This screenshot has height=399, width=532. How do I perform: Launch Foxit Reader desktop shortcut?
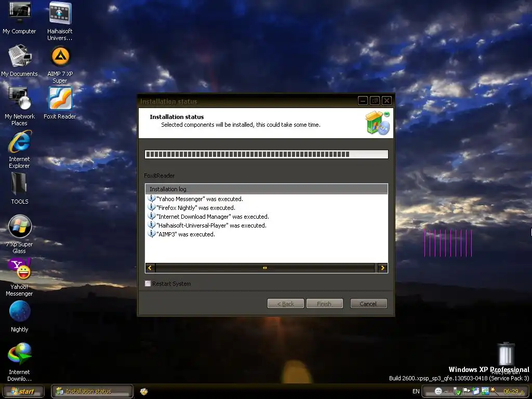point(60,103)
